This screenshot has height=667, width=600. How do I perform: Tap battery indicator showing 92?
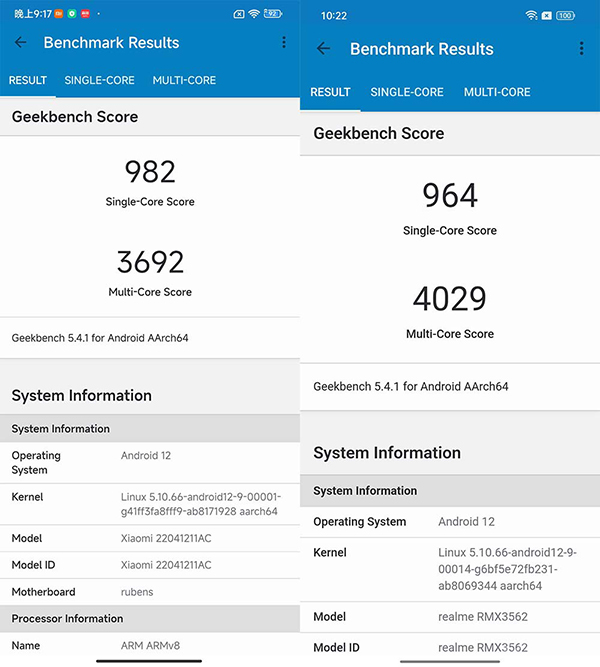273,14
